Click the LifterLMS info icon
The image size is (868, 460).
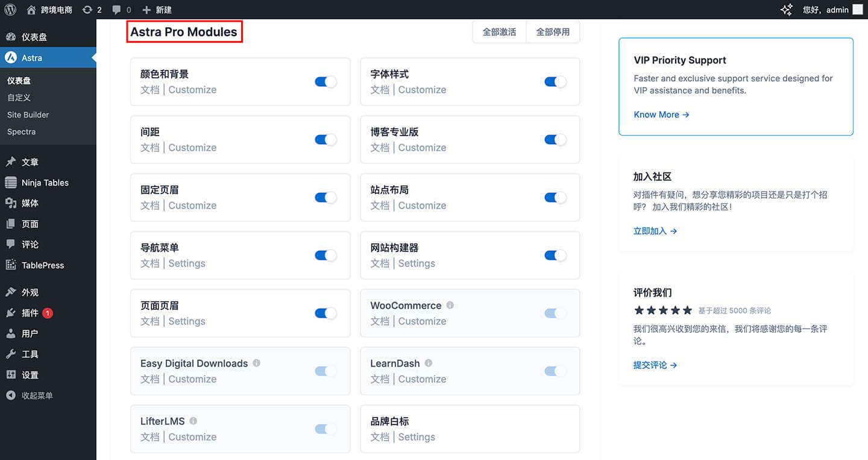(x=193, y=421)
